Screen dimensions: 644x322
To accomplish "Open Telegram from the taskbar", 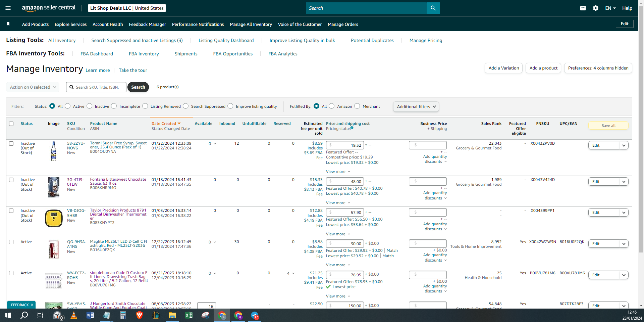I will pos(255,316).
